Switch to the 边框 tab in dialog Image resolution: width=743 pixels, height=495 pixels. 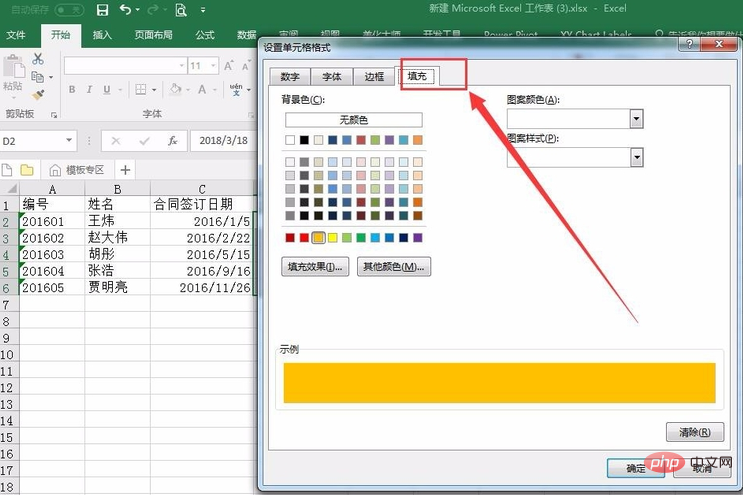[x=374, y=77]
